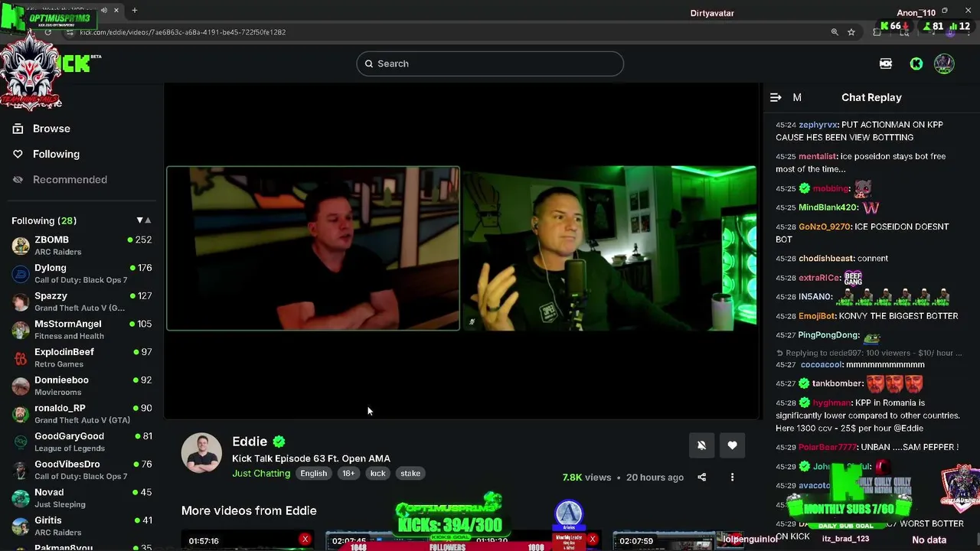The height and width of the screenshot is (551, 980).
Task: Open Following in the sidebar
Action: pos(56,154)
